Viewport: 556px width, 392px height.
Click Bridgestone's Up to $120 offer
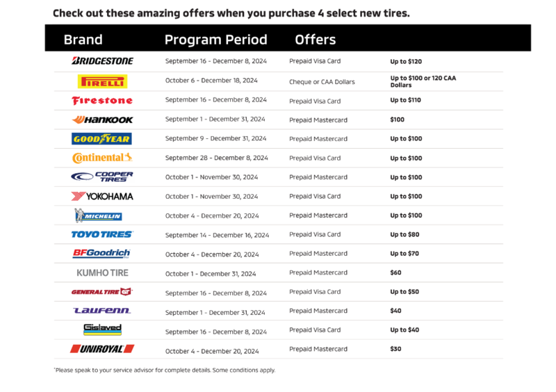click(x=406, y=62)
